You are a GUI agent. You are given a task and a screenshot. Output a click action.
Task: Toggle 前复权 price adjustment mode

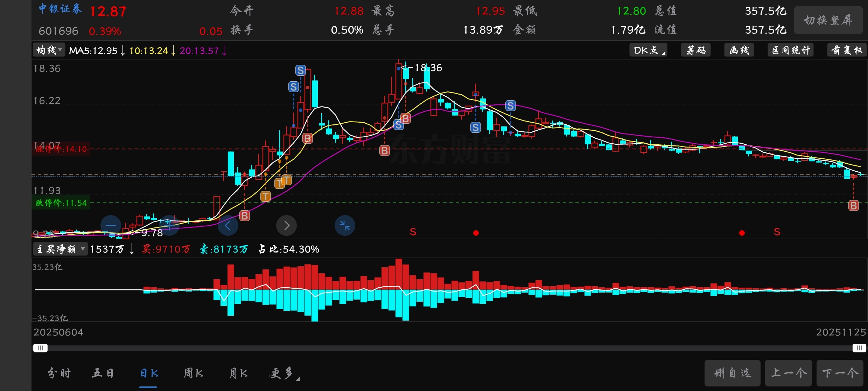click(x=846, y=50)
